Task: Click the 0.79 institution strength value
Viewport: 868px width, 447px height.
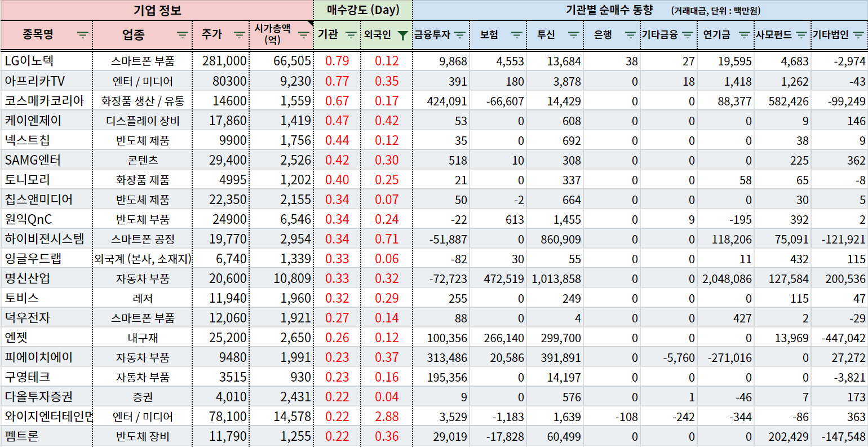Action: click(x=337, y=61)
